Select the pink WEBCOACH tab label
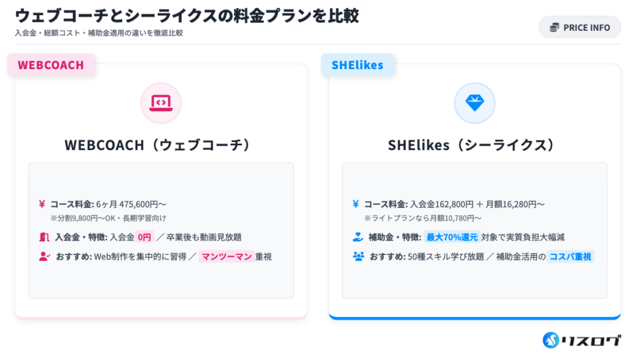 point(51,65)
